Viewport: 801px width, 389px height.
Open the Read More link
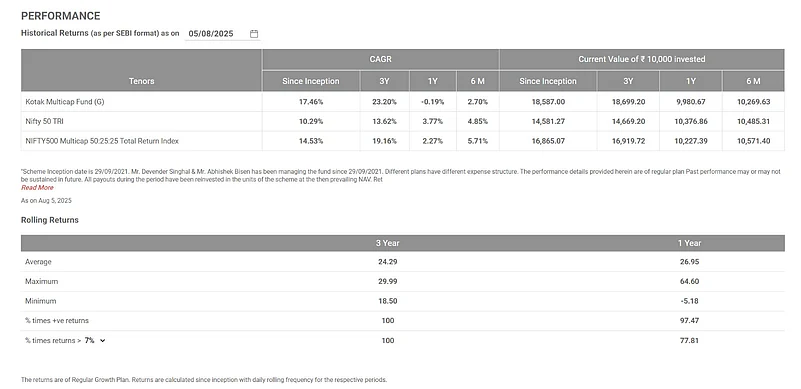pos(37,188)
